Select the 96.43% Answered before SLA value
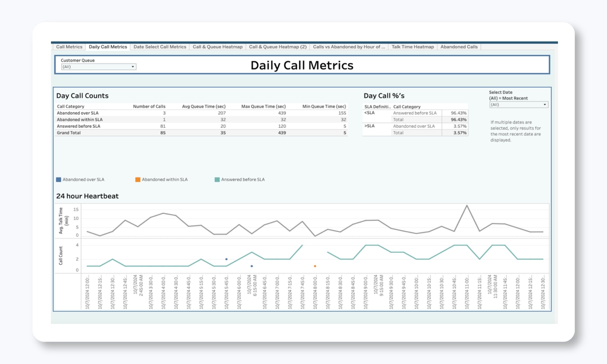607x364 pixels. click(x=458, y=113)
